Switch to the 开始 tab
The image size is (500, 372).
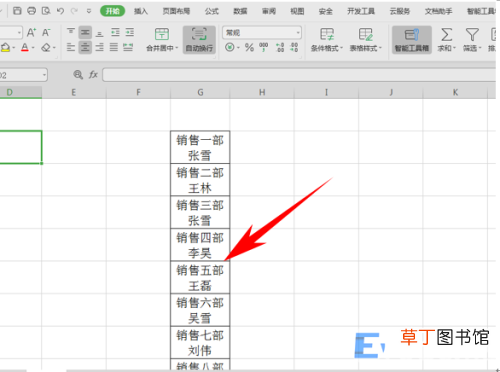(x=113, y=11)
